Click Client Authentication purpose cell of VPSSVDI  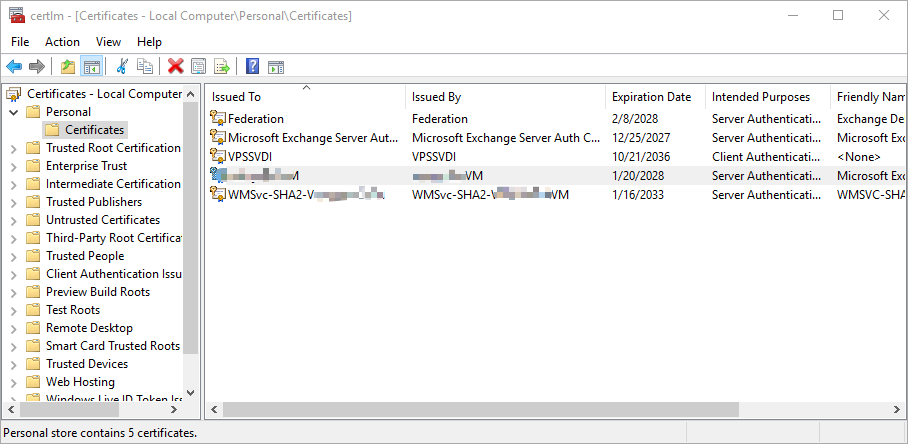[766, 156]
